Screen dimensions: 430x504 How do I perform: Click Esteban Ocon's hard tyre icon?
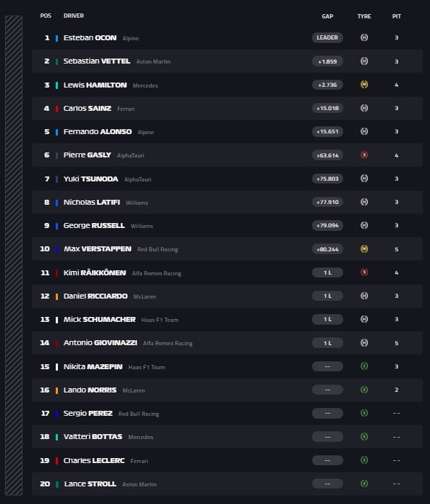point(364,38)
